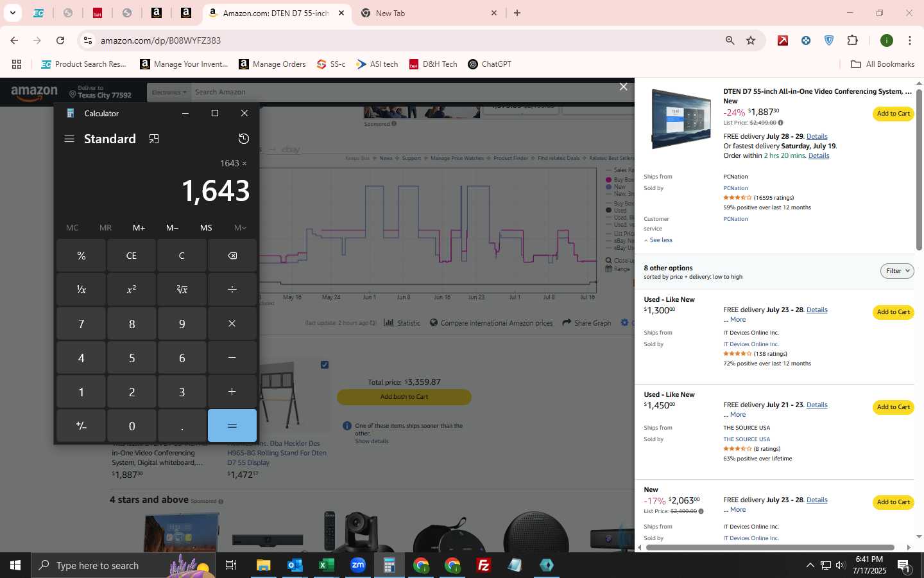The width and height of the screenshot is (924, 578).
Task: Click the Add both to Cart button
Action: click(x=404, y=397)
